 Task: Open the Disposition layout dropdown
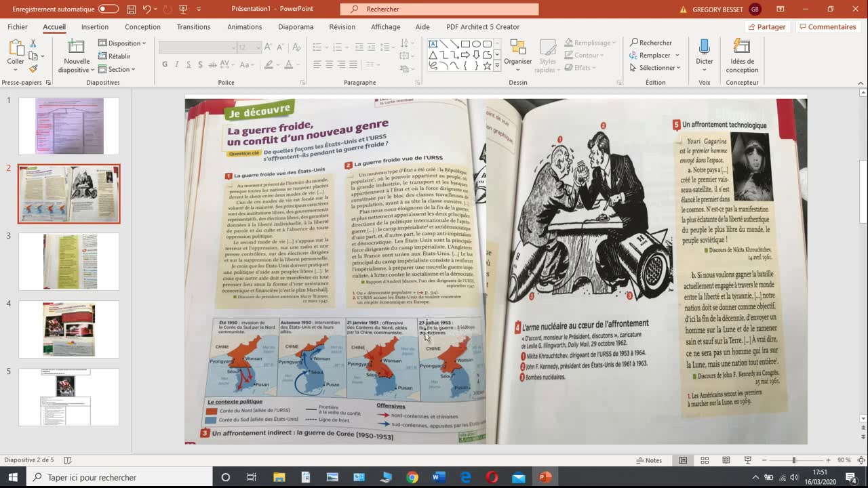[123, 43]
